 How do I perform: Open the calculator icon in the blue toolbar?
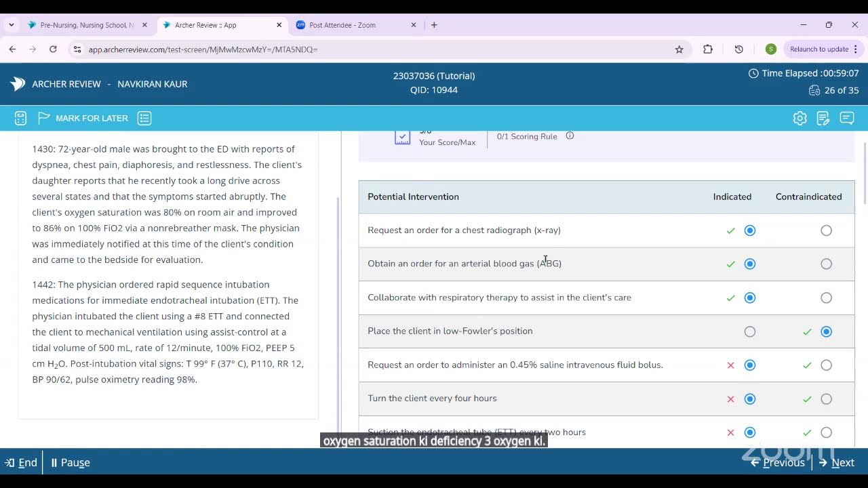tap(20, 118)
